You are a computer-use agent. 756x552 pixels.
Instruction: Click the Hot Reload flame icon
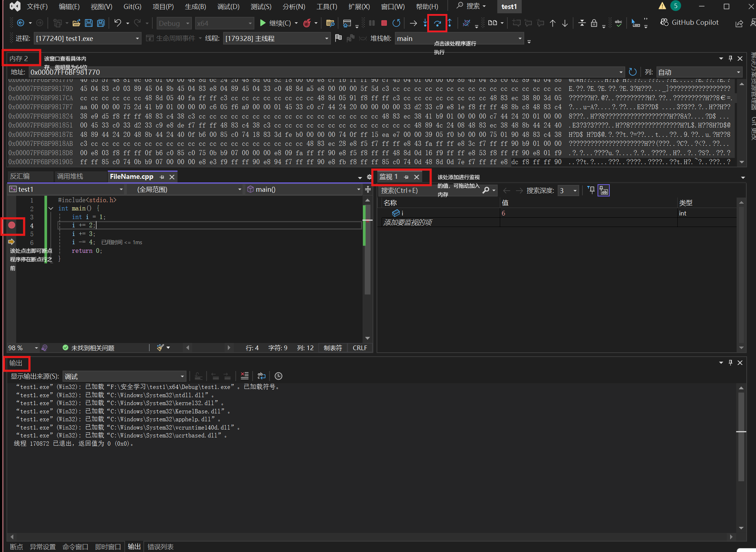point(307,23)
